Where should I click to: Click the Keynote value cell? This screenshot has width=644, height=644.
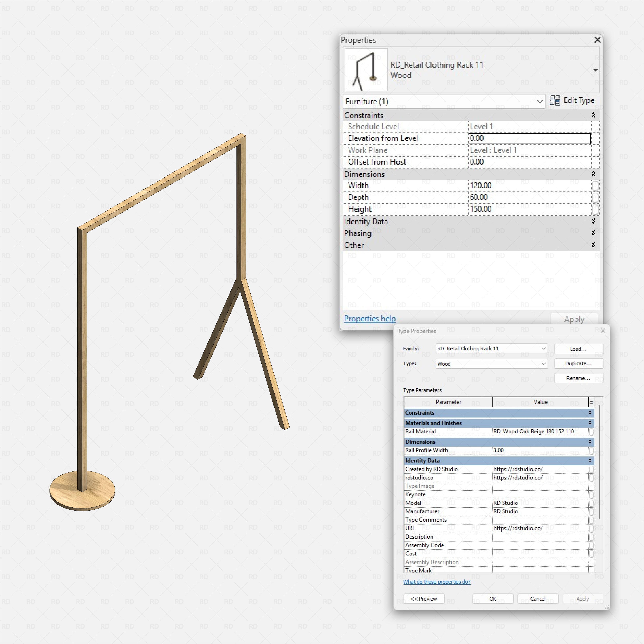[x=540, y=494]
